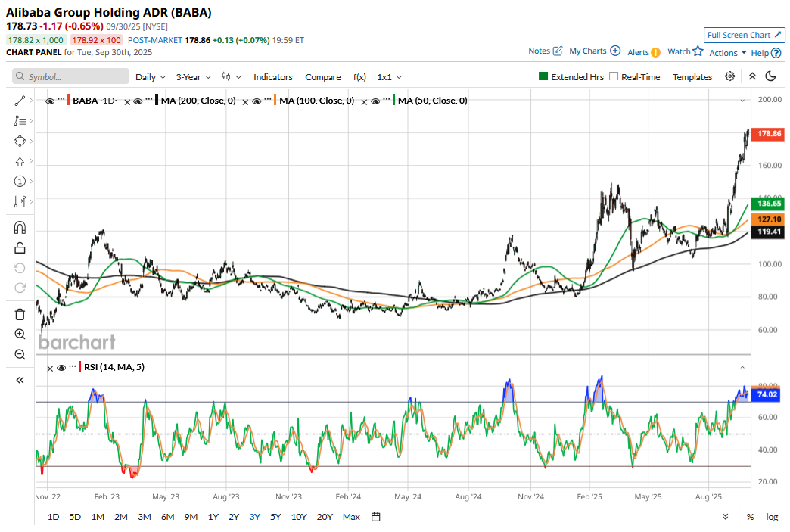The width and height of the screenshot is (790, 532).
Task: Hide the RSI indicator via eye icon
Action: click(x=62, y=368)
